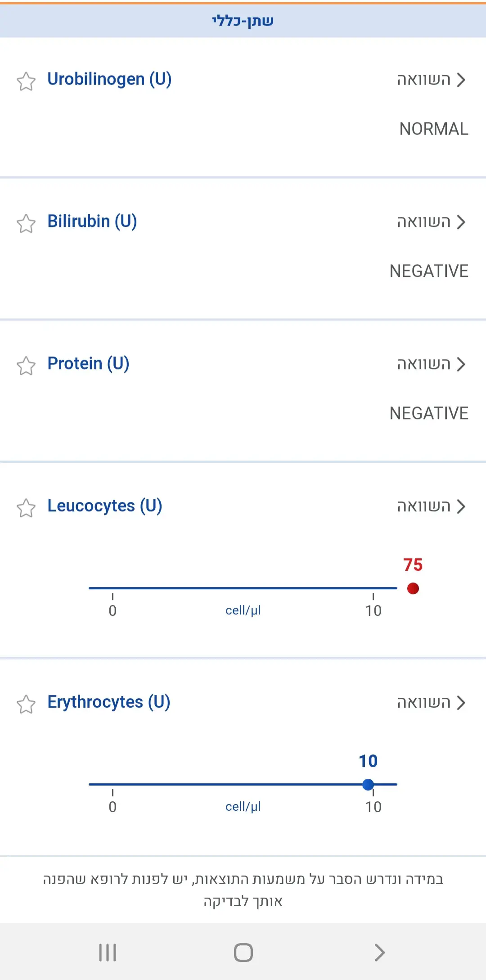
Task: Open comparison chevron for Urobilinogen
Action: [461, 80]
